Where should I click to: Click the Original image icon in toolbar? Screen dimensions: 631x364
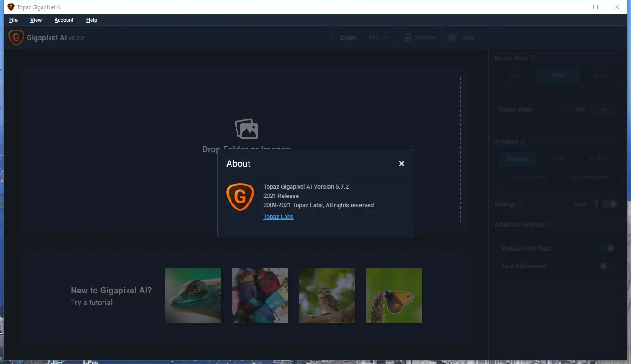click(407, 37)
